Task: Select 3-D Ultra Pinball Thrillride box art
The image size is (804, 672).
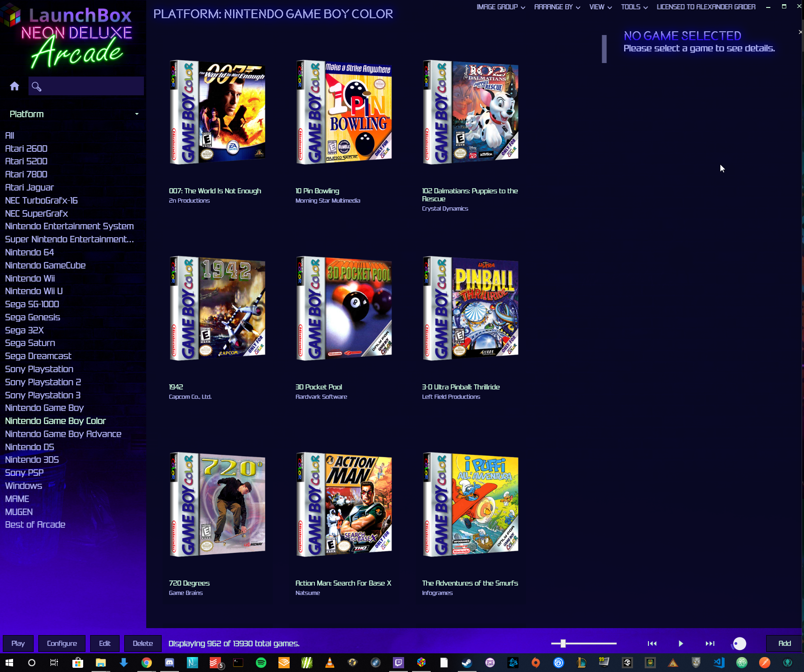Action: click(471, 308)
